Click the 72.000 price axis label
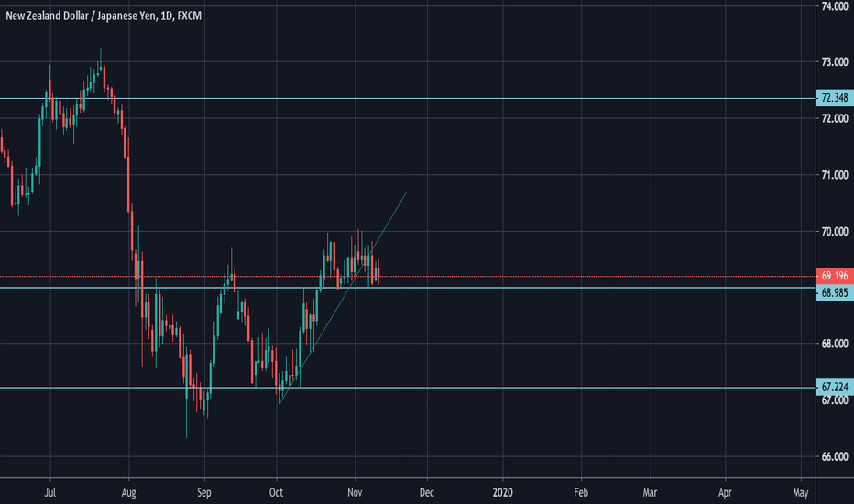854x504 pixels. click(835, 118)
